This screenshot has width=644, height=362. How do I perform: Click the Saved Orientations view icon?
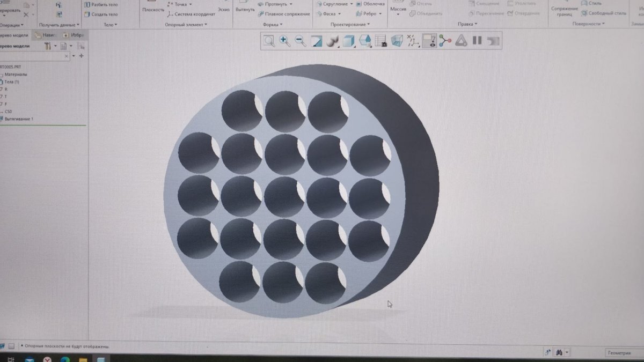pyautogui.click(x=365, y=41)
